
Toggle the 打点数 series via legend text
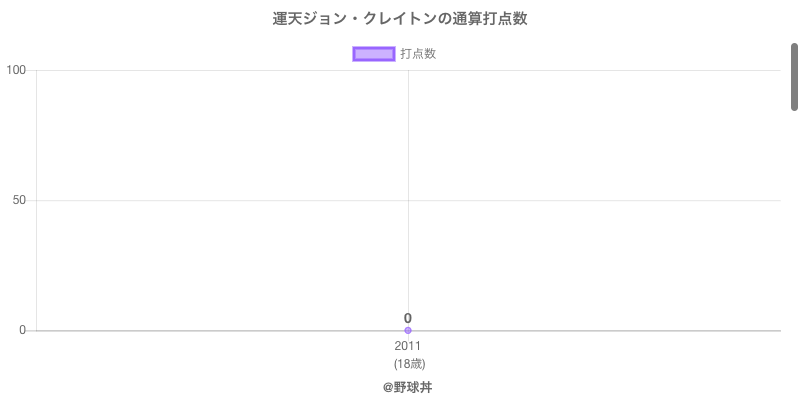click(418, 54)
